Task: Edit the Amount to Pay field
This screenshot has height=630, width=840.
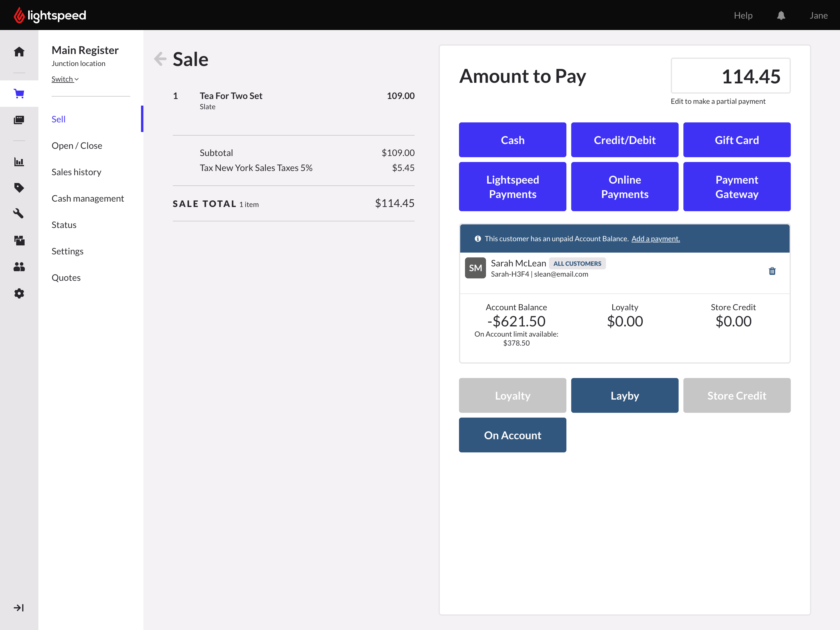Action: 730,76
